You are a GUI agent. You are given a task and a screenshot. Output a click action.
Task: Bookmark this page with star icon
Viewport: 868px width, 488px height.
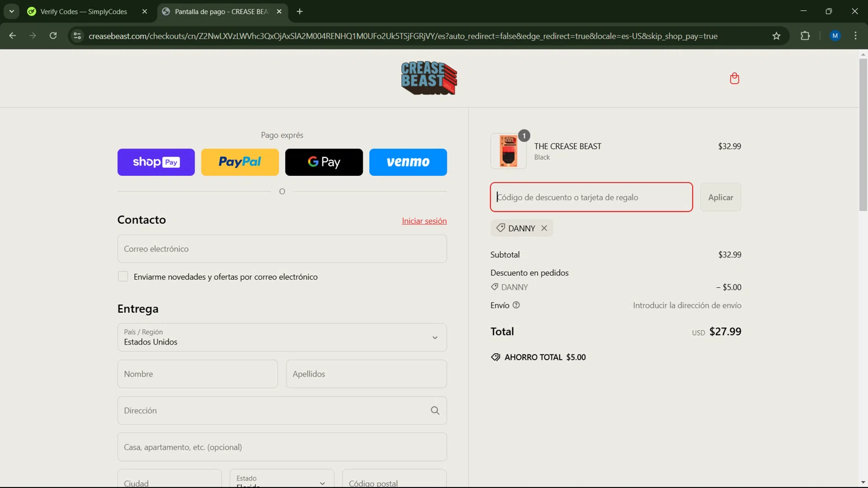tap(776, 36)
